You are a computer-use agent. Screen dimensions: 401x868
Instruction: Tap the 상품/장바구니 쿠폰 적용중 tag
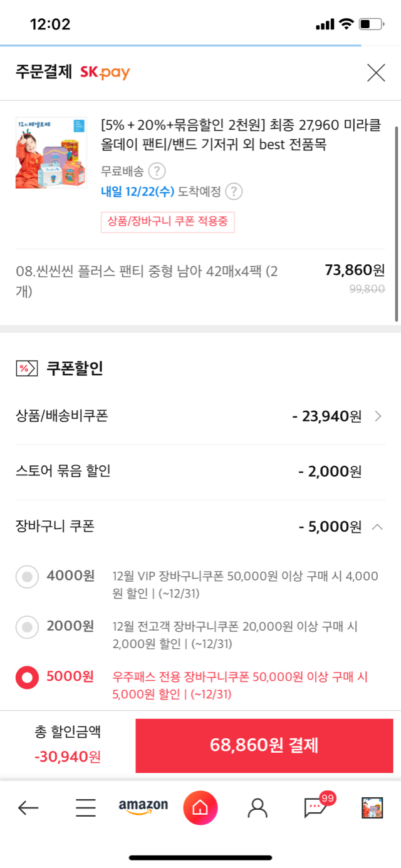[167, 222]
